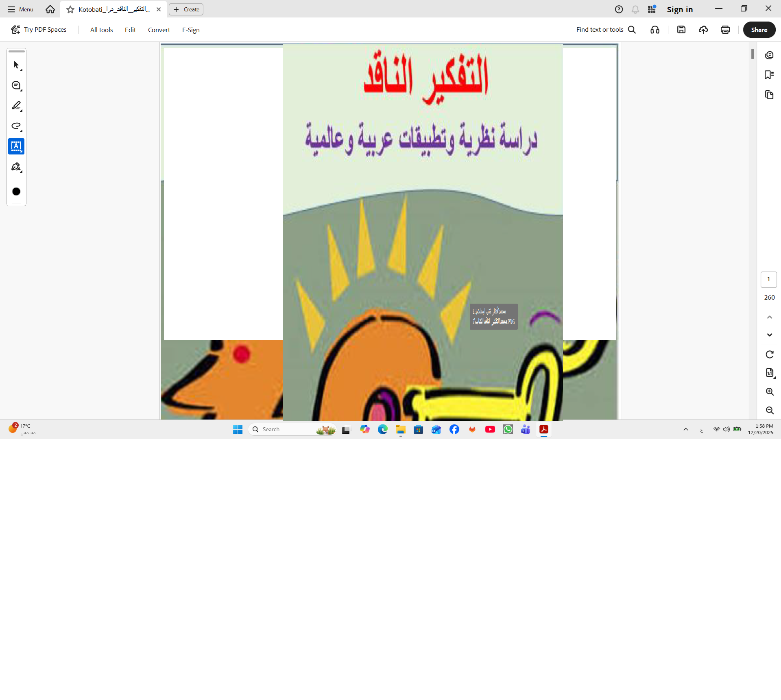Zoom in with magnifier plus icon
This screenshot has height=700, width=781.
(x=770, y=392)
